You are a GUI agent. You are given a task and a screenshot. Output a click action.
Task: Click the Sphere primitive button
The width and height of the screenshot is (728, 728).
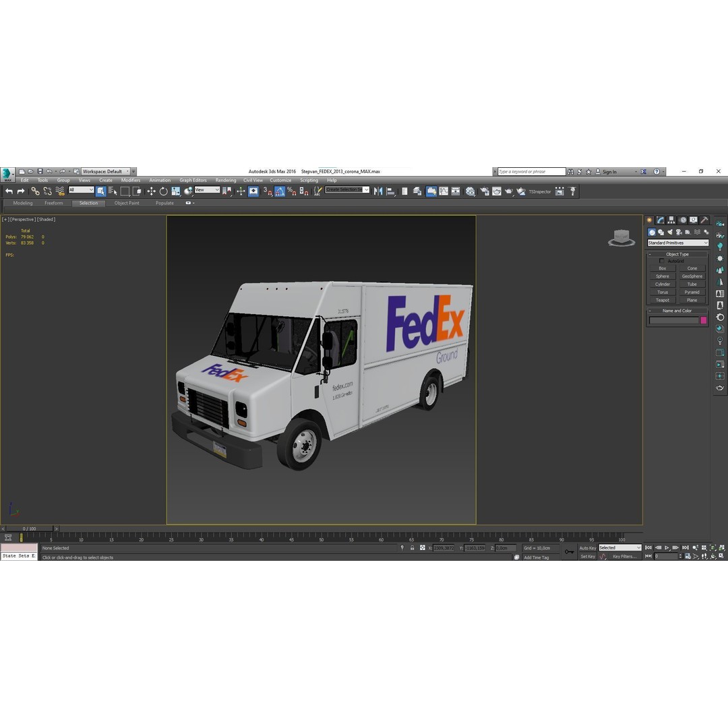pos(663,276)
